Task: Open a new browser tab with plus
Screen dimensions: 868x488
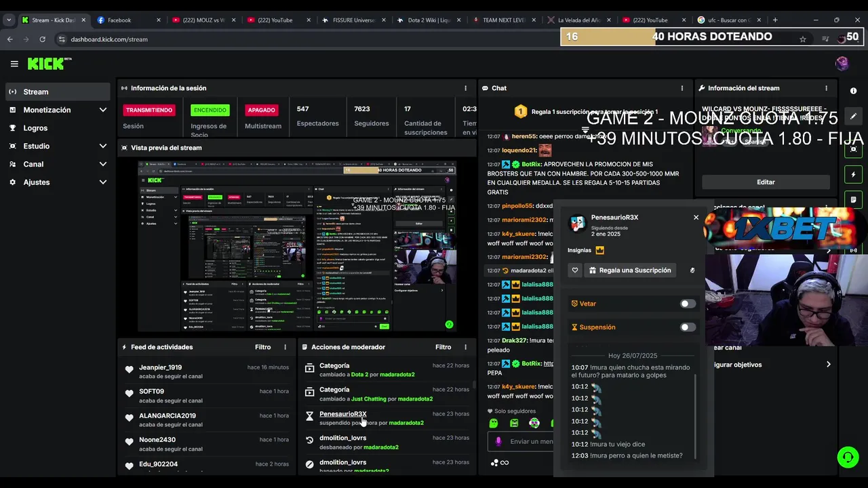Action: [775, 20]
